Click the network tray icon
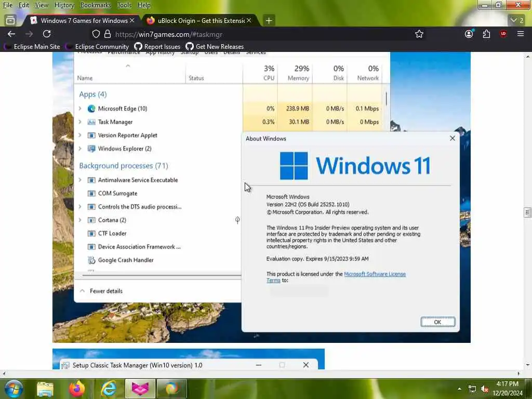Image resolution: width=532 pixels, height=399 pixels. 472,389
